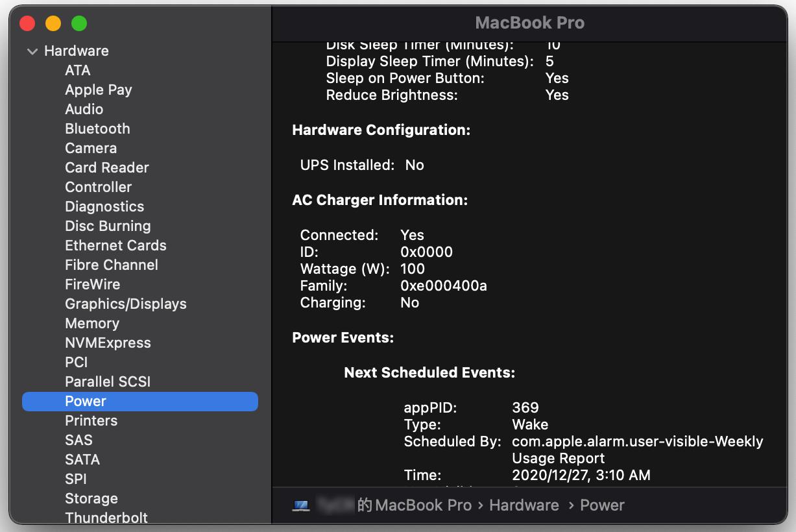Click Hardware in the path bar
The height and width of the screenshot is (532, 796).
[x=524, y=505]
